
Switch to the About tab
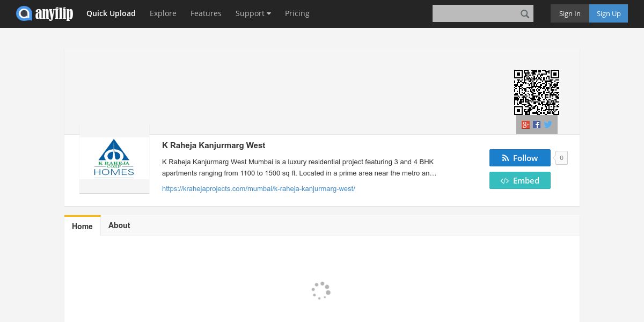(x=119, y=225)
